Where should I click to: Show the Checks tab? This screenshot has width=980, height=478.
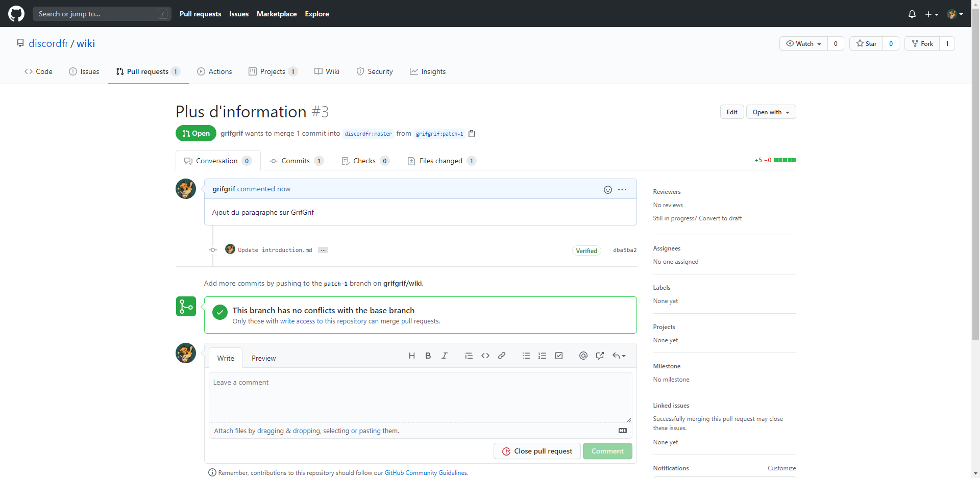pyautogui.click(x=365, y=161)
